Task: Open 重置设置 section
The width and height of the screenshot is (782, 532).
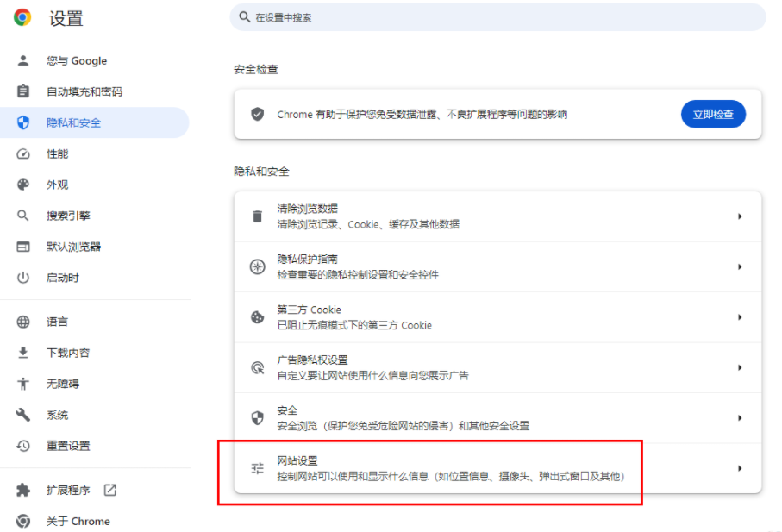Action: point(95,446)
